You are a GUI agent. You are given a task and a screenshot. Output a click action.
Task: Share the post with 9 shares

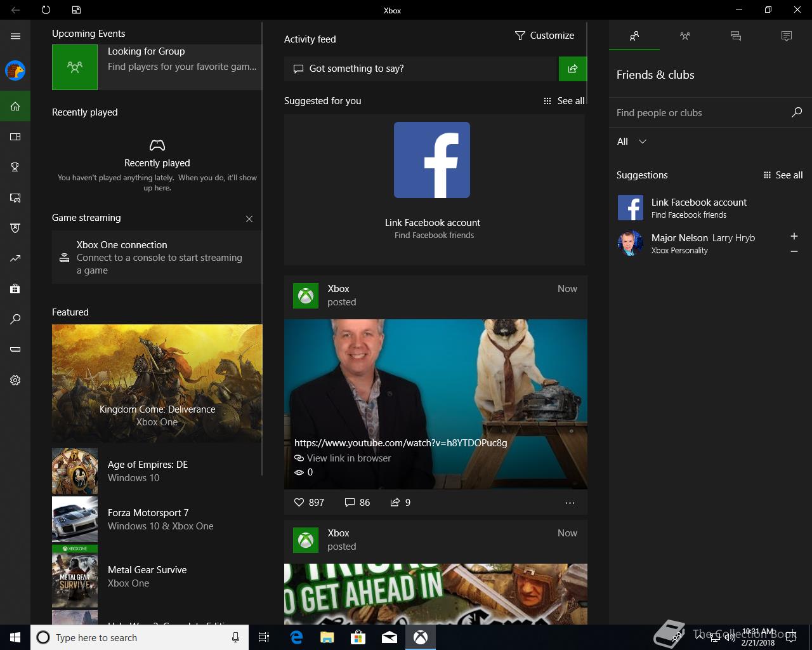pos(400,502)
